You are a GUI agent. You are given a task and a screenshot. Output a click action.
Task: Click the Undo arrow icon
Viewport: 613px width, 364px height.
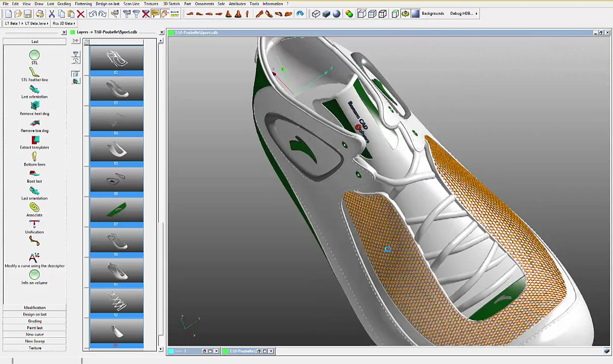[93, 14]
